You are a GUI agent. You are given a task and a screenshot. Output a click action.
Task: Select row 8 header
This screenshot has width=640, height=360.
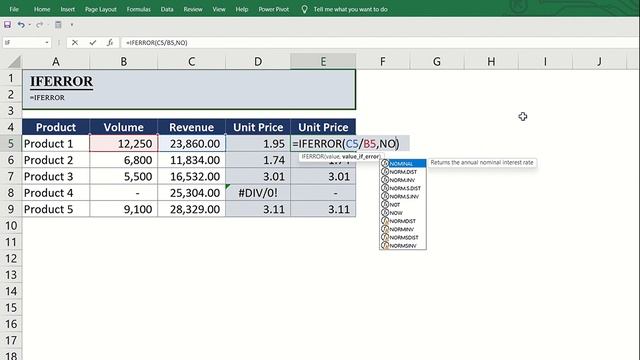[11, 193]
